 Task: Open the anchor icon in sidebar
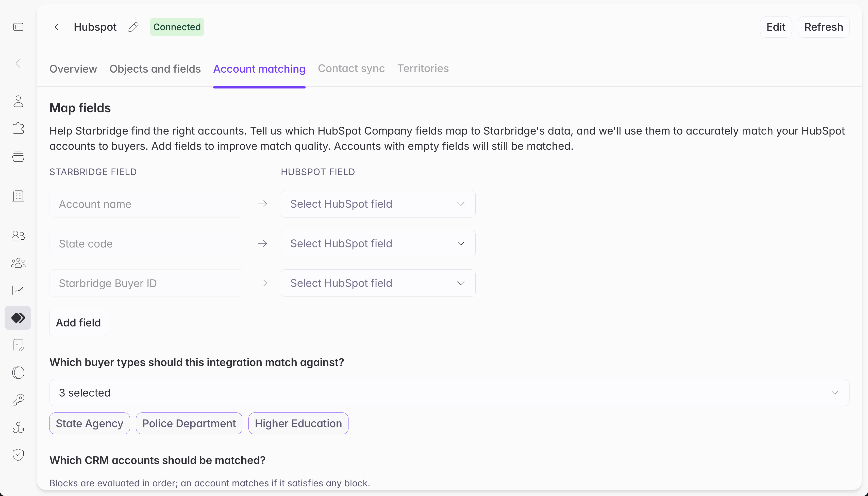[18, 427]
